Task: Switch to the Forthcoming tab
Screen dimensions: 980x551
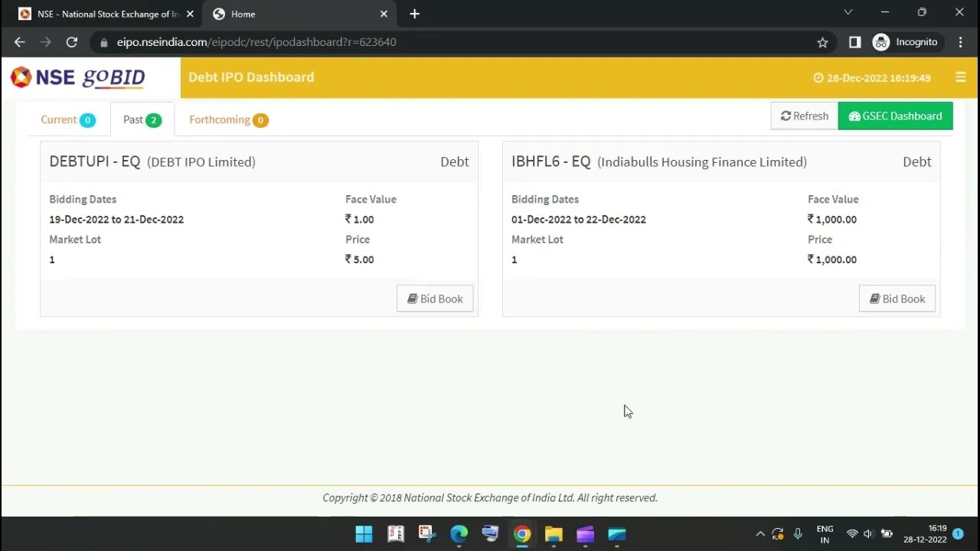Action: tap(228, 119)
